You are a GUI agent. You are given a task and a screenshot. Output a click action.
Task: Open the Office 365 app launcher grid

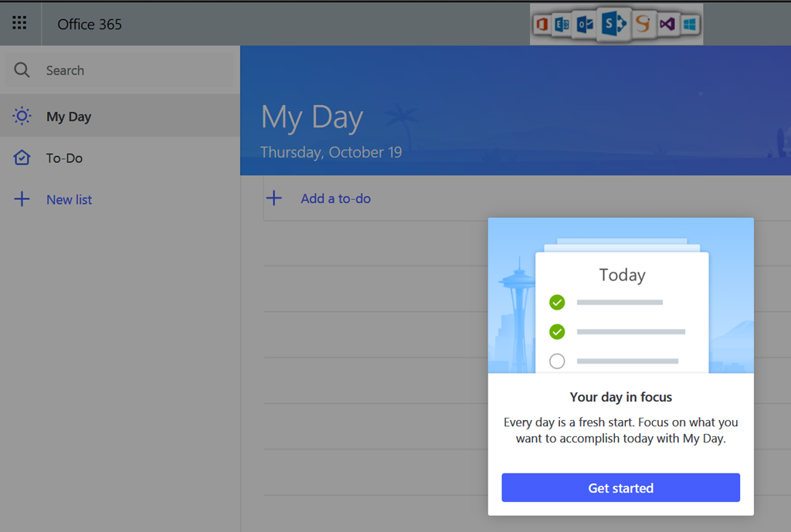[19, 22]
